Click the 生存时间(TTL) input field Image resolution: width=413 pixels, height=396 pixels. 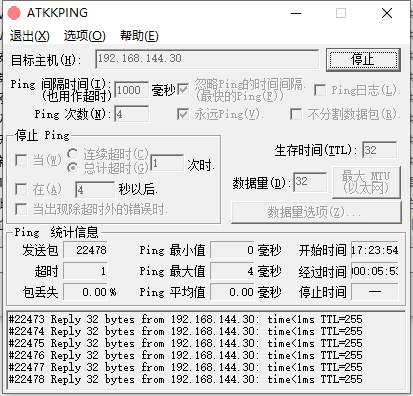379,150
